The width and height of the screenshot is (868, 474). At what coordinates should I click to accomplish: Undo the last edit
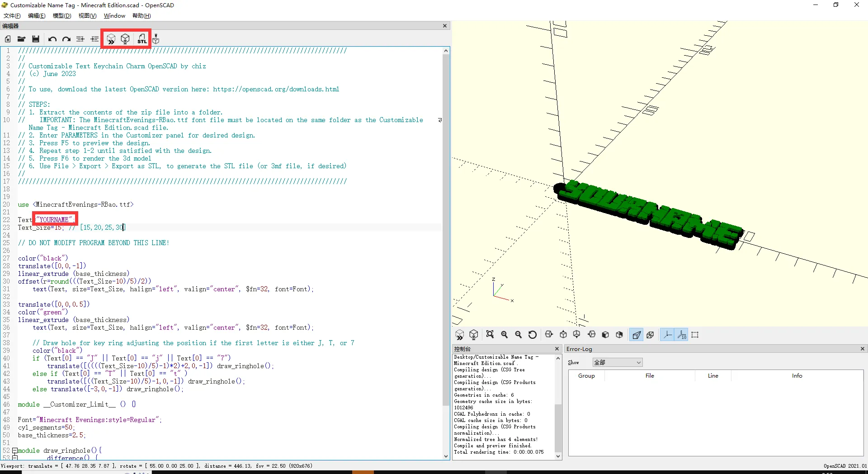point(52,39)
